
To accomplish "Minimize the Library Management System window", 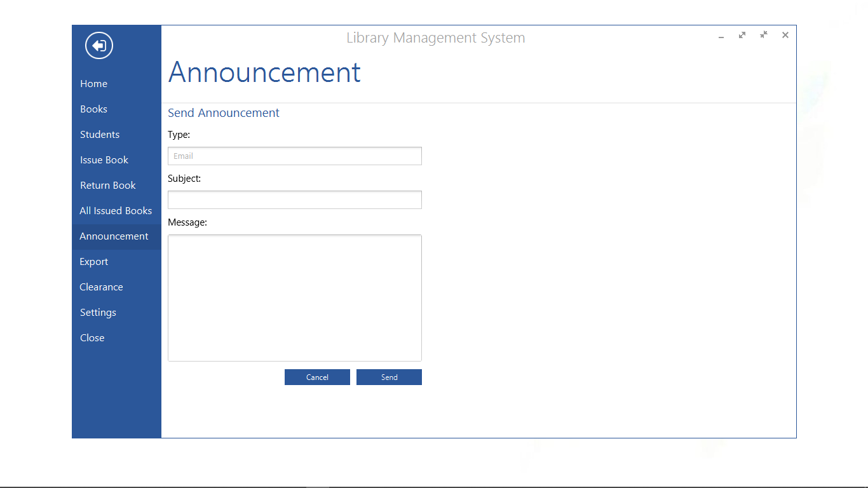I will click(721, 37).
